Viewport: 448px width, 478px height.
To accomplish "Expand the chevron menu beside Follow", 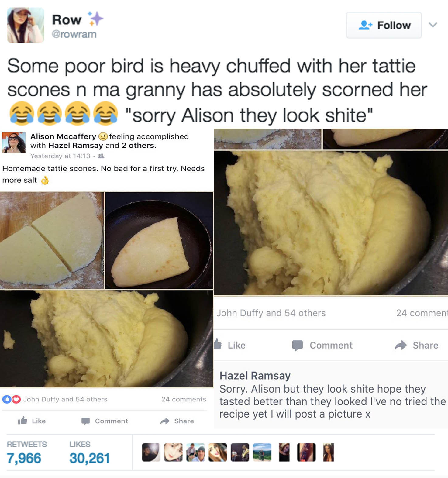I will [x=433, y=25].
